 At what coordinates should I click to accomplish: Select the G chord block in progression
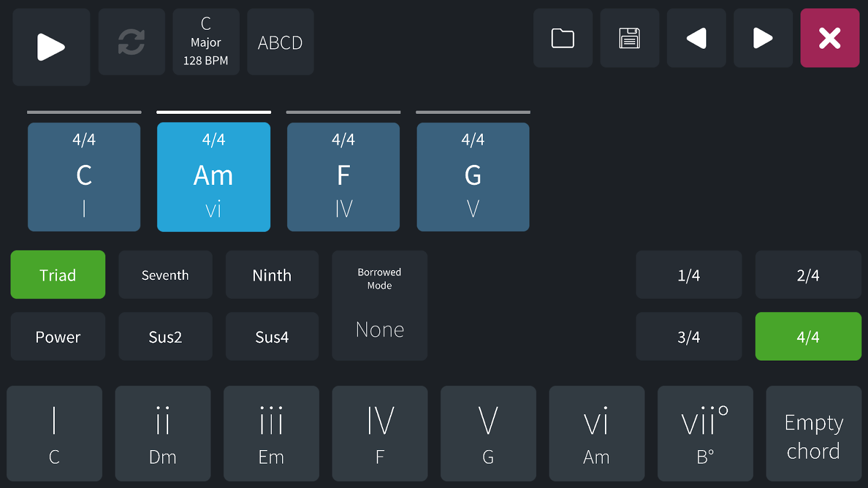pyautogui.click(x=473, y=177)
